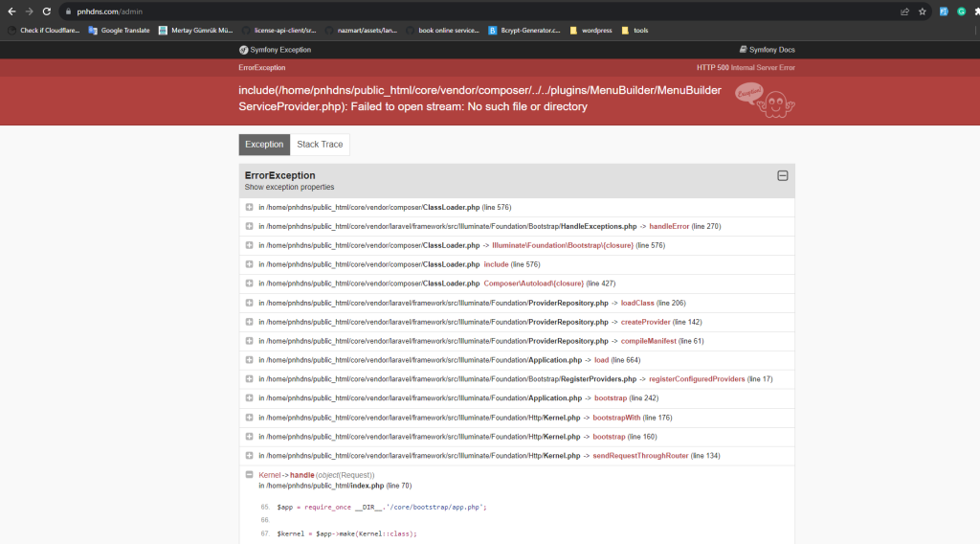The width and height of the screenshot is (980, 544).
Task: Open the Grammarly extension icon
Action: (961, 11)
